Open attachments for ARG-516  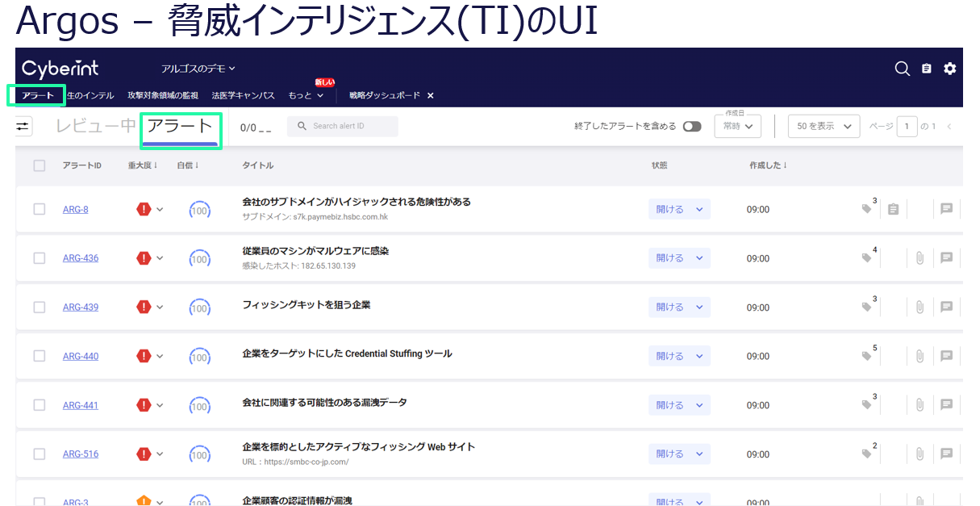[x=920, y=454]
